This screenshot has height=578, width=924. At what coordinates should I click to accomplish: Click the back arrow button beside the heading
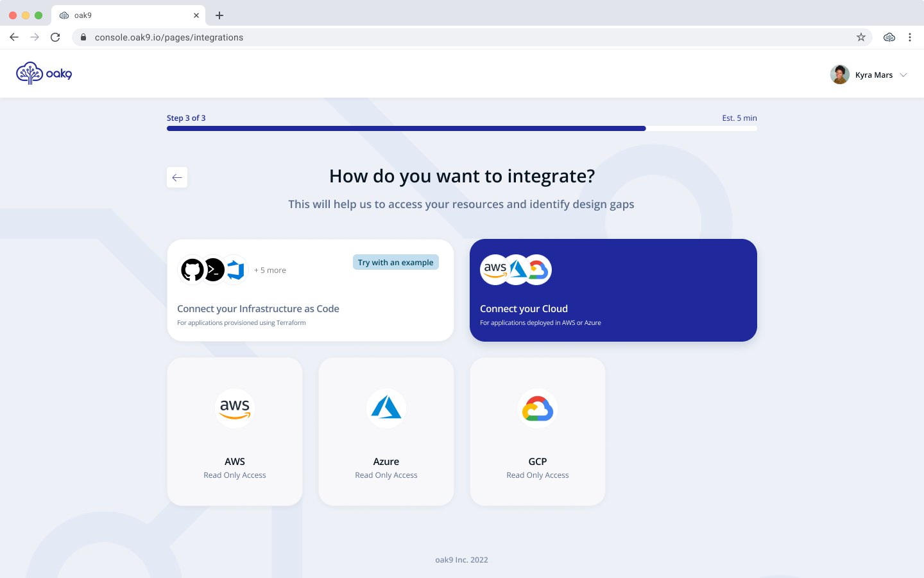(177, 177)
